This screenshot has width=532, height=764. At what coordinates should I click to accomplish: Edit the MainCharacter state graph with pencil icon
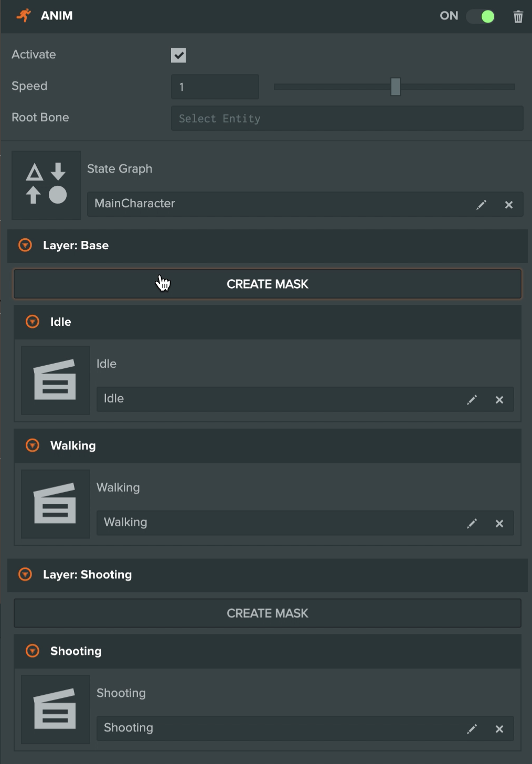pos(481,205)
